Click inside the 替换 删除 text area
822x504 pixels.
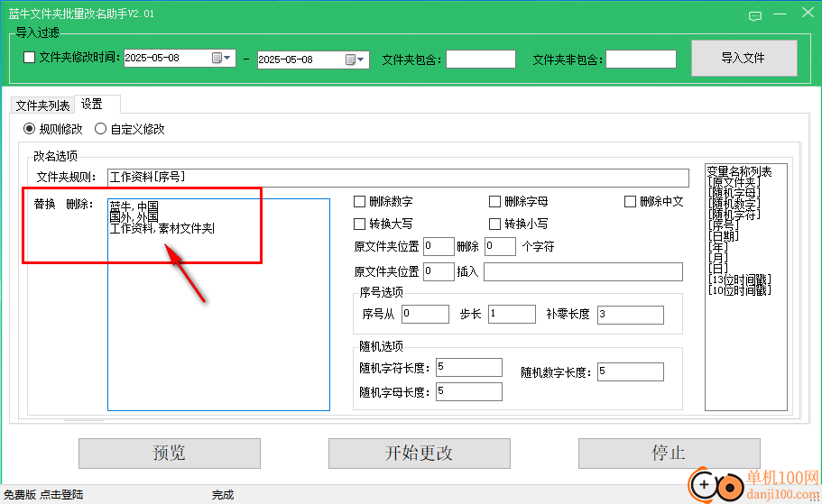point(218,305)
